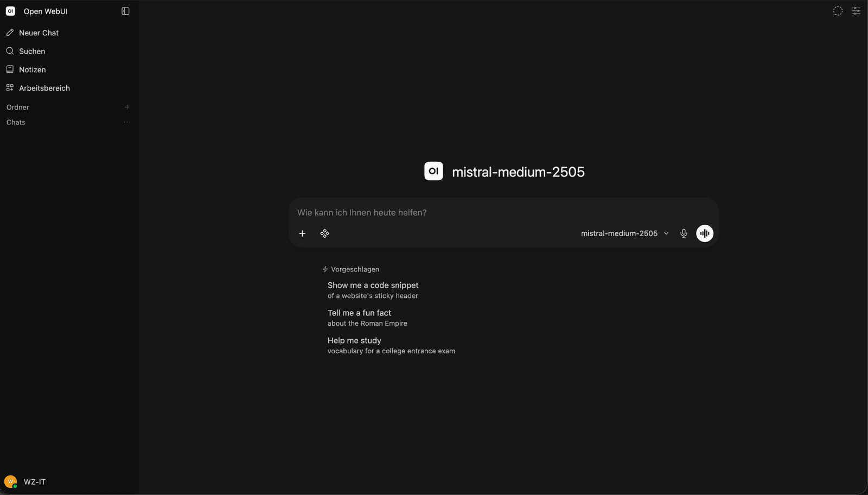Open the WZ-IT user menu name
Screen dimensions: 868x495
pyautogui.click(x=35, y=482)
